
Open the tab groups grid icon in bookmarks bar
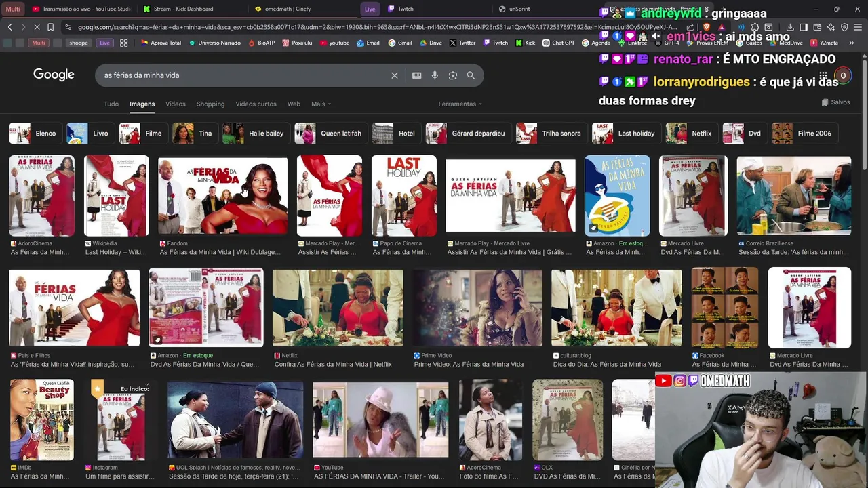pyautogui.click(x=123, y=43)
